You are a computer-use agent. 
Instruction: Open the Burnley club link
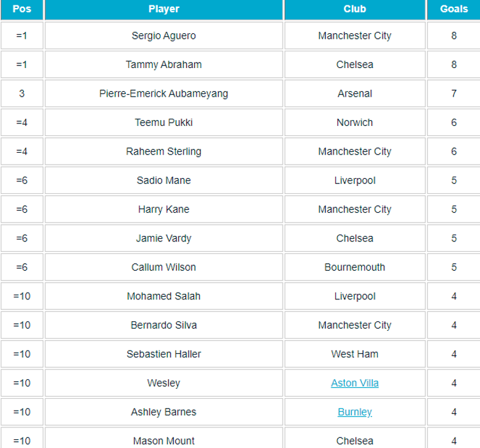click(x=355, y=412)
